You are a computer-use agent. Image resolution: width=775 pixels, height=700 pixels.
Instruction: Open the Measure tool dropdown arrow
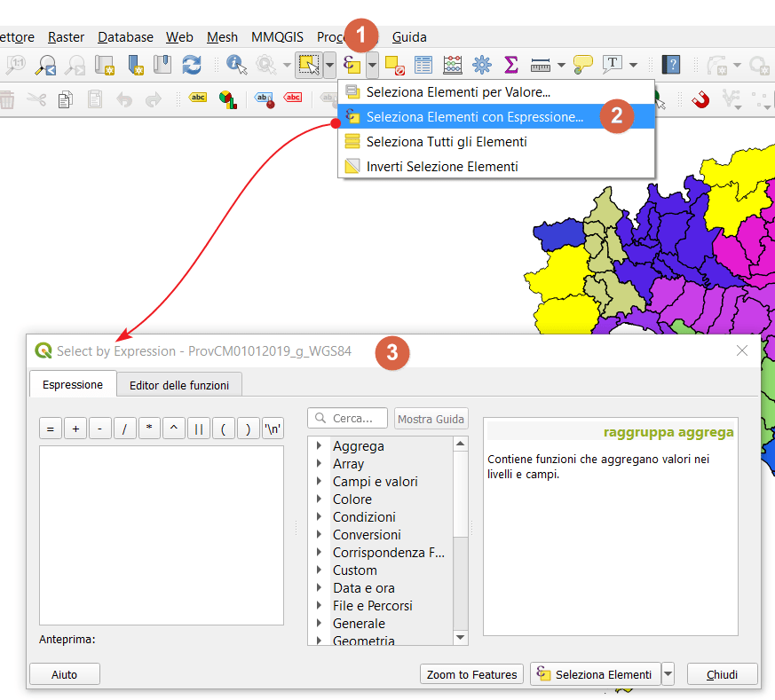(561, 65)
